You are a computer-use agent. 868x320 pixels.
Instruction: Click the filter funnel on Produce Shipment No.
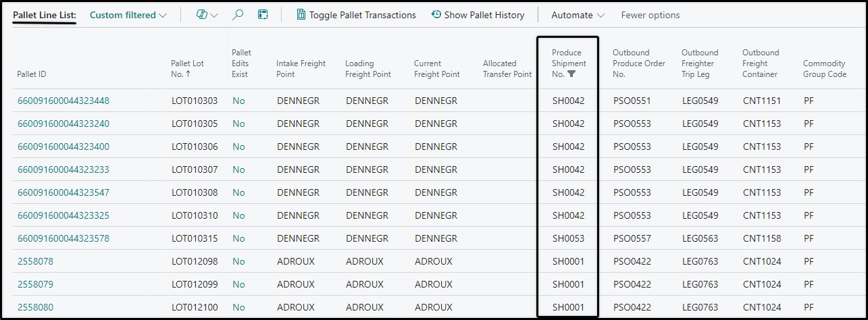[x=571, y=74]
